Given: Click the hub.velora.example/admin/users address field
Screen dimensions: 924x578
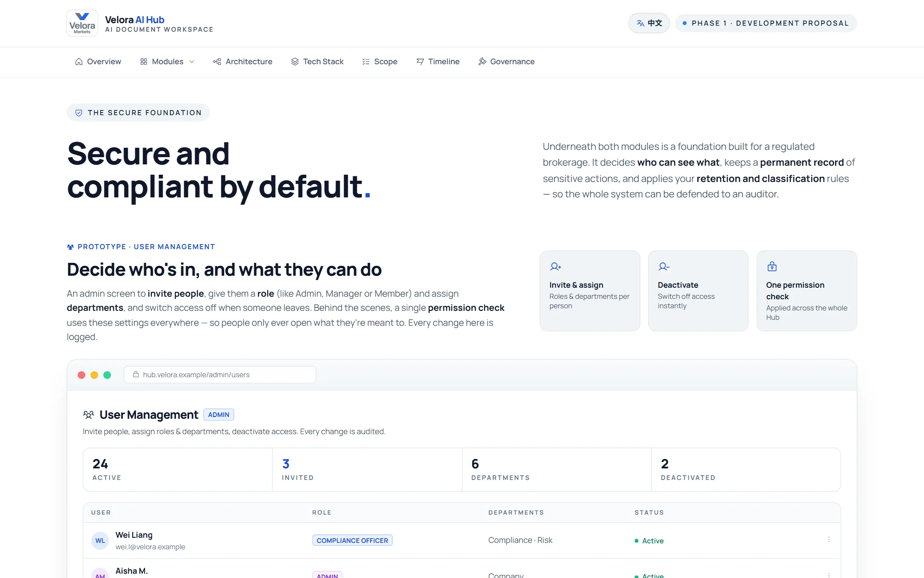Looking at the screenshot, I should pos(220,375).
